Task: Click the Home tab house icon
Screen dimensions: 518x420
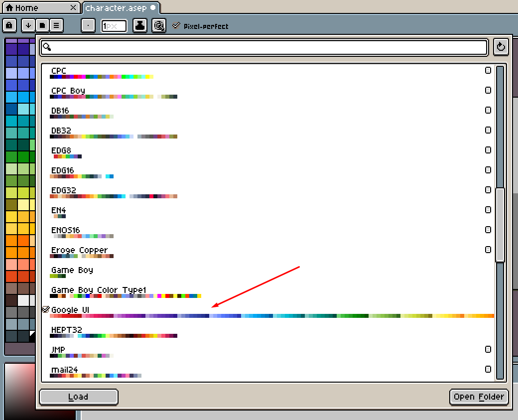Action: point(9,7)
